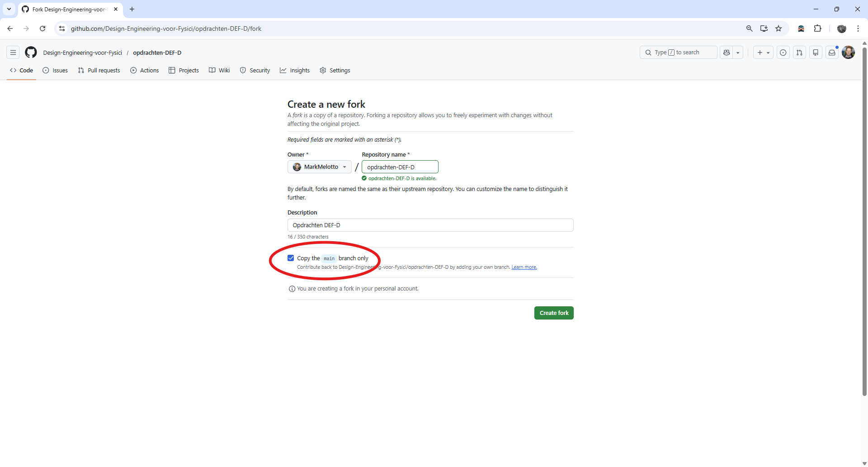868x467 pixels.
Task: Edit the Description text field
Action: tap(430, 225)
